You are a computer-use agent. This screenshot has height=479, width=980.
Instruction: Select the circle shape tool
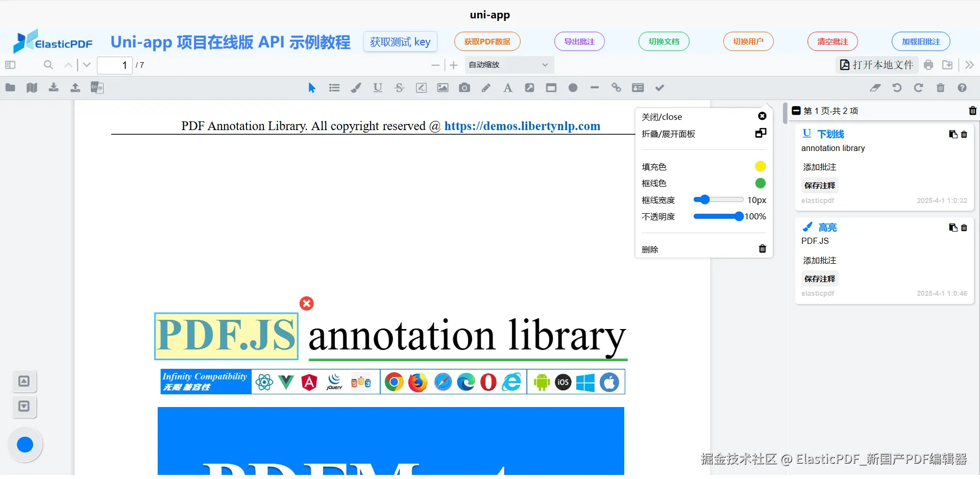coord(573,88)
